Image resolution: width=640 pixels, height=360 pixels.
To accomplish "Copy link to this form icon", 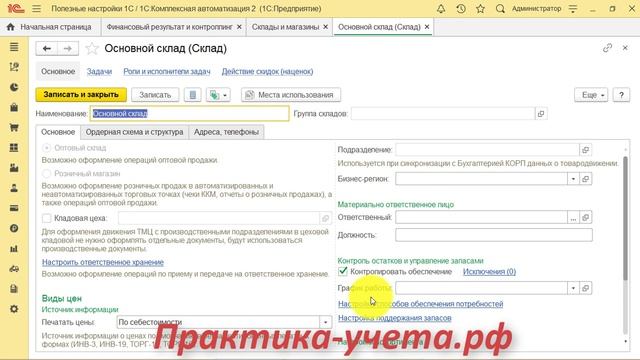I will point(607,48).
